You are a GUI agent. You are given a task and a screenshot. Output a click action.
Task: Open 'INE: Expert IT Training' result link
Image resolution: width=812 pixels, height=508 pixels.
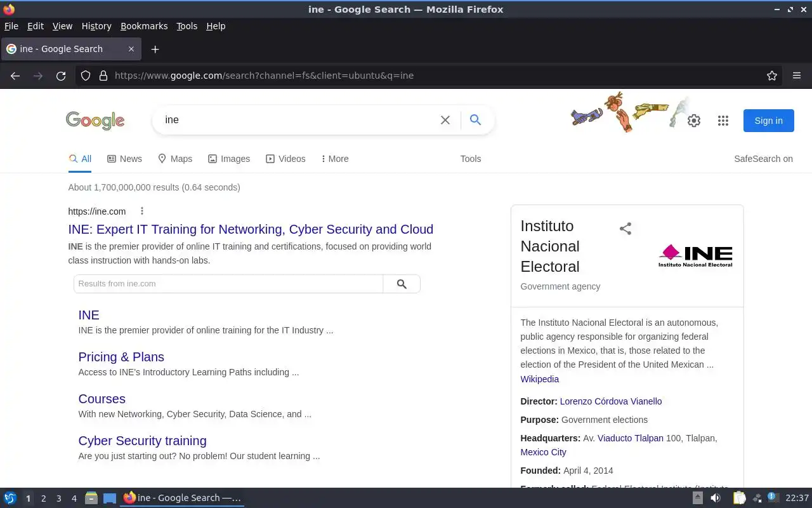(251, 229)
